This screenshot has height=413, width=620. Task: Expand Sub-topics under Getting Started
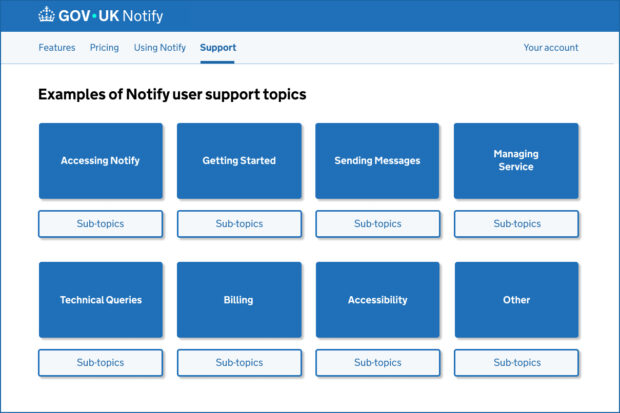[239, 224]
